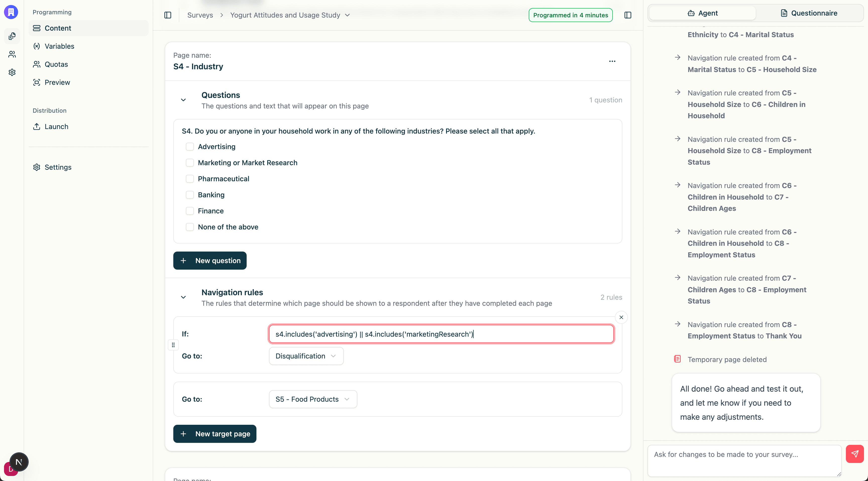
Task: Click the gear icon in far-left rail
Action: click(x=12, y=72)
